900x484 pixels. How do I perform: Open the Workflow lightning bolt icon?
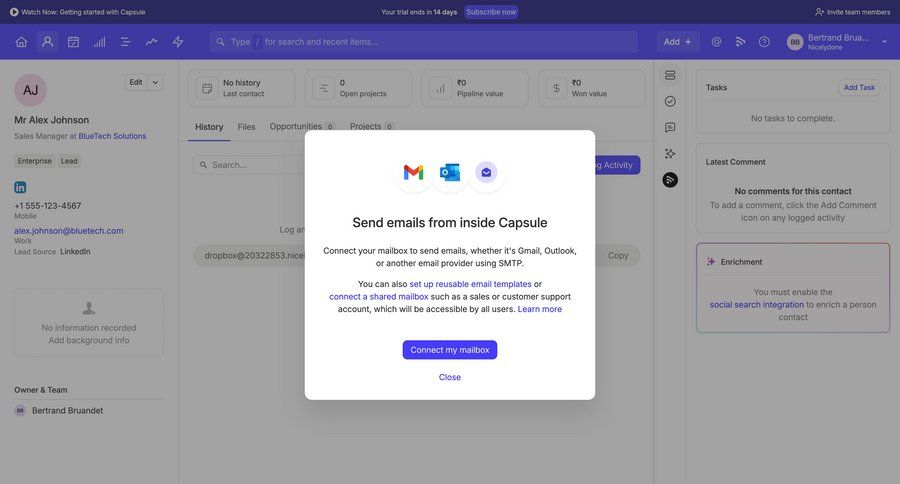pos(178,42)
